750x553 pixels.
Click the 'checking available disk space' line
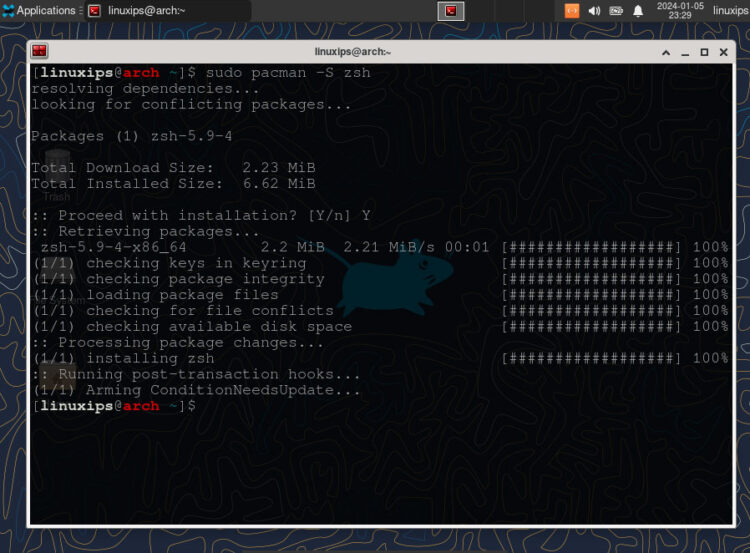pos(192,327)
